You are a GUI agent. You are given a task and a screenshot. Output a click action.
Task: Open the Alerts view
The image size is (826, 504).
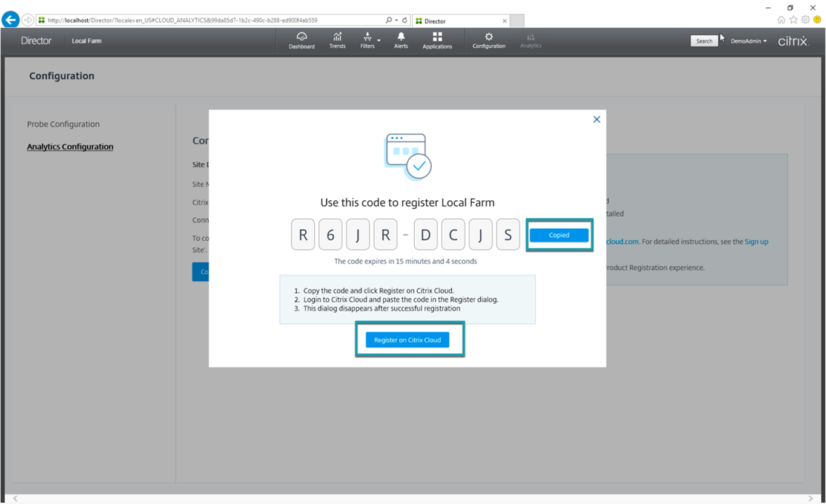coord(401,41)
